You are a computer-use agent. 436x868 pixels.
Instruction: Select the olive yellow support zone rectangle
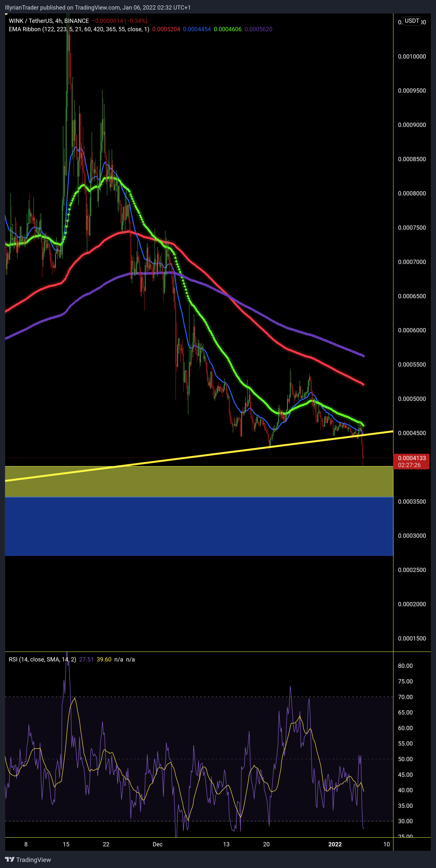(199, 482)
